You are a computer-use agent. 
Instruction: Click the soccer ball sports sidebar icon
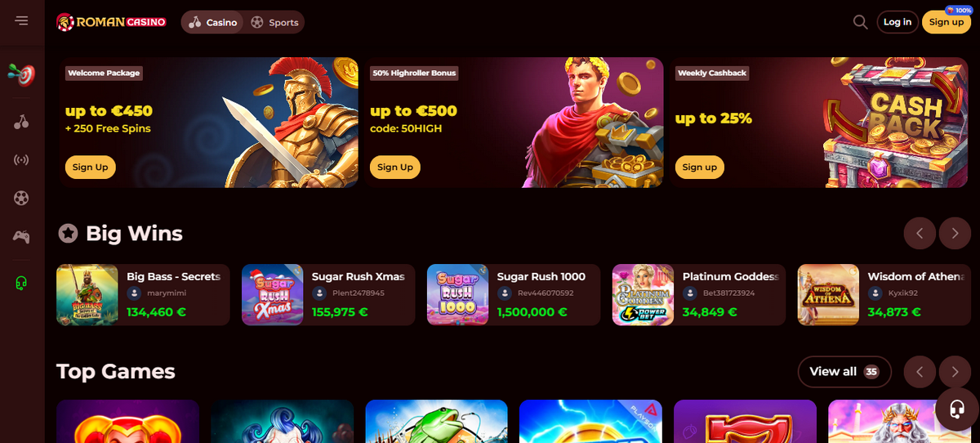click(21, 198)
